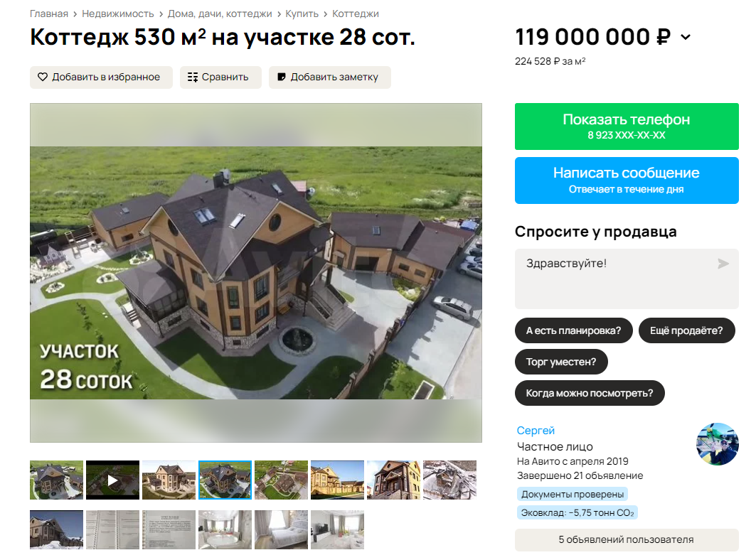Open the bedroom interior photo thumbnail
The height and width of the screenshot is (555, 756).
click(x=281, y=529)
